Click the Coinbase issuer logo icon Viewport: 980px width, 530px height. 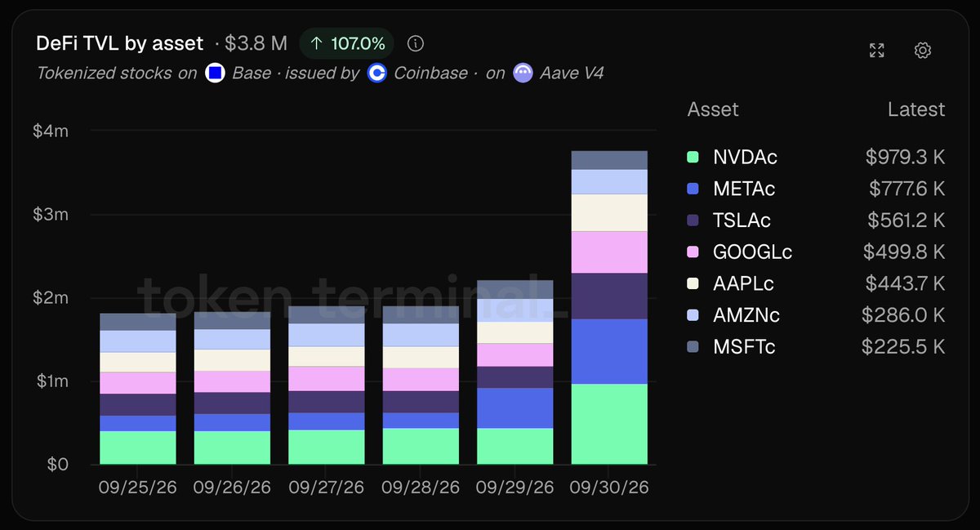click(x=376, y=73)
